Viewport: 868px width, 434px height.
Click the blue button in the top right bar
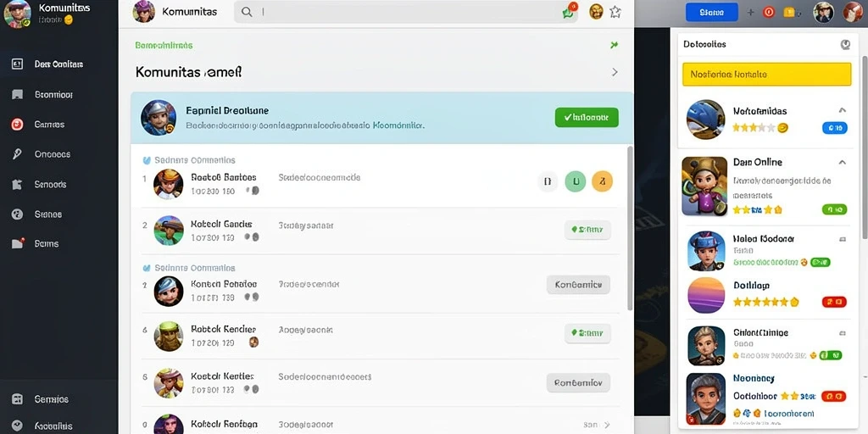pyautogui.click(x=711, y=12)
